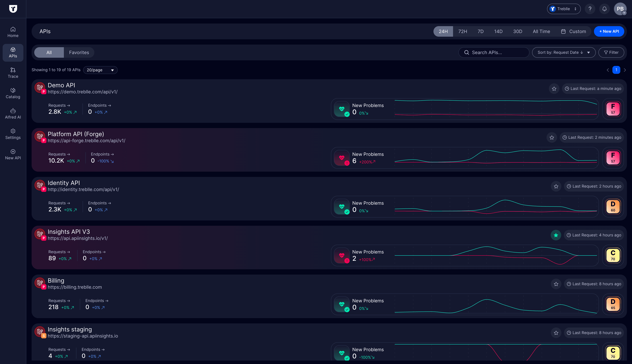
Task: Switch to the Favorites tab
Action: tap(79, 52)
